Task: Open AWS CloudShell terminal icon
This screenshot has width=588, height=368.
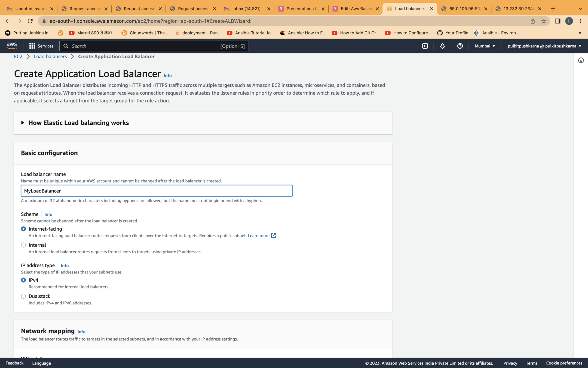Action: click(425, 46)
